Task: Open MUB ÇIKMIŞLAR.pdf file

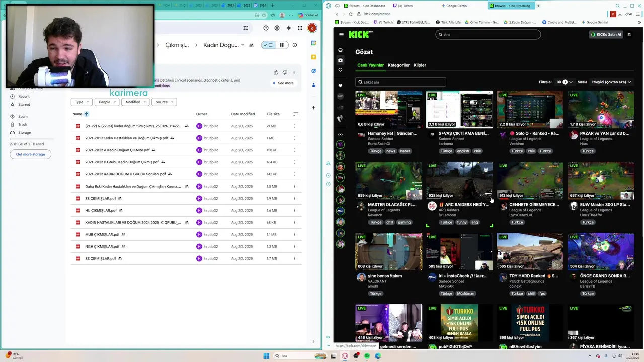Action: (102, 234)
